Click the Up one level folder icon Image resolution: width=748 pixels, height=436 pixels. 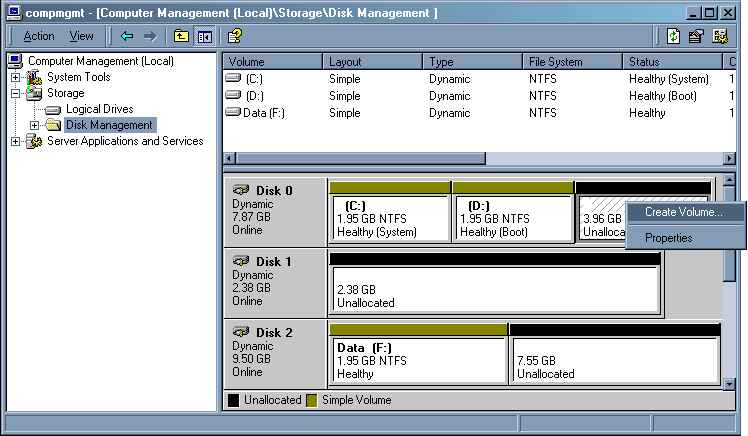click(181, 36)
